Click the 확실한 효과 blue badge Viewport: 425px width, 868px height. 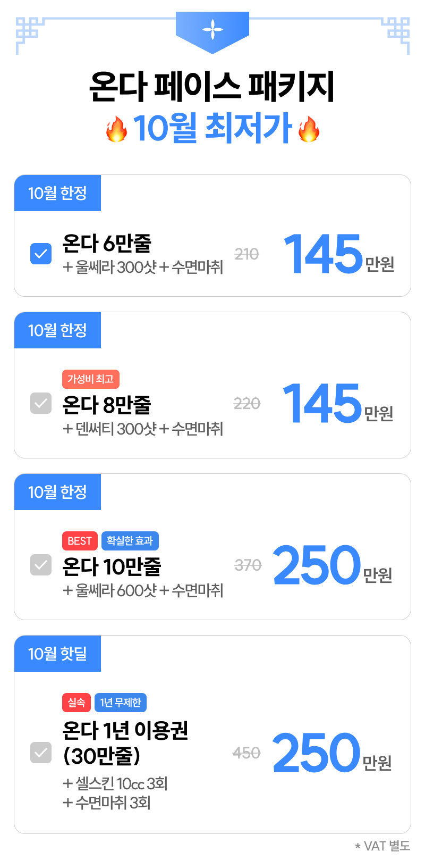pyautogui.click(x=130, y=541)
